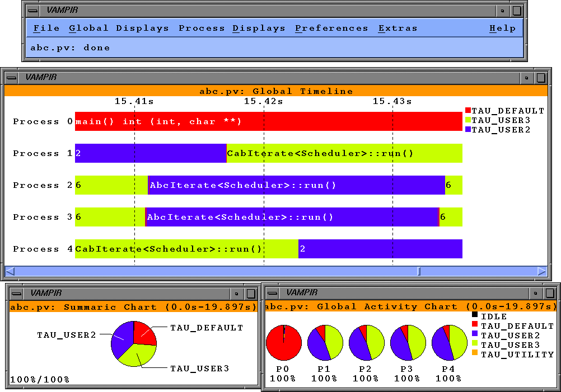Click the P1 activity pie chart
The height and width of the screenshot is (392, 561).
coord(325,343)
